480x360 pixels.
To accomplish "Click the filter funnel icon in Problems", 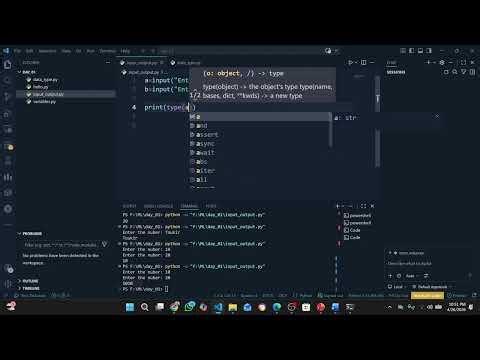I will 104,244.
